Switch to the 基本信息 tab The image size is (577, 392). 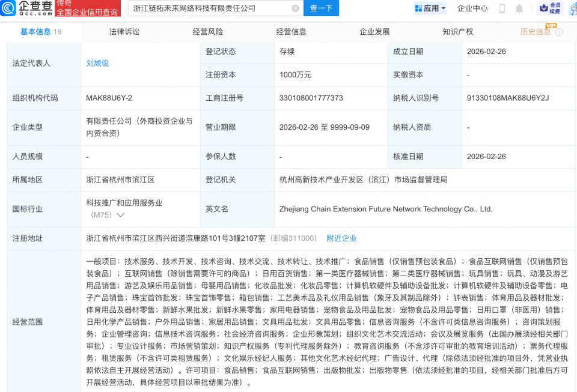(41, 32)
